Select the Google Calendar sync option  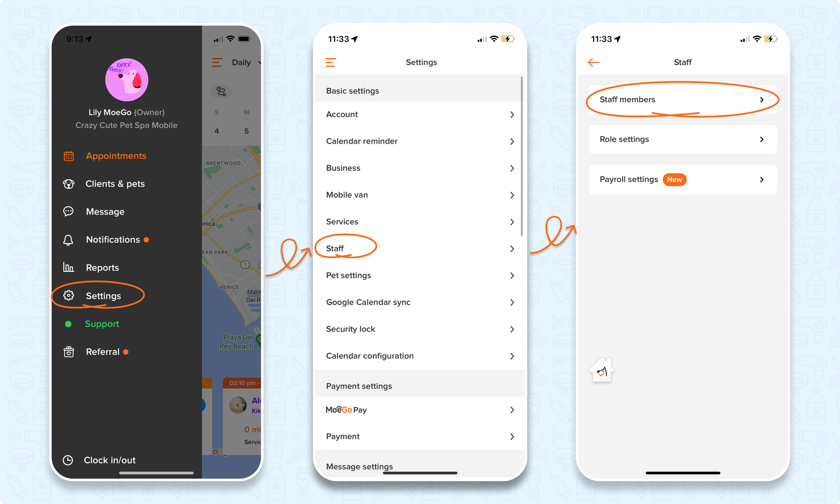419,302
